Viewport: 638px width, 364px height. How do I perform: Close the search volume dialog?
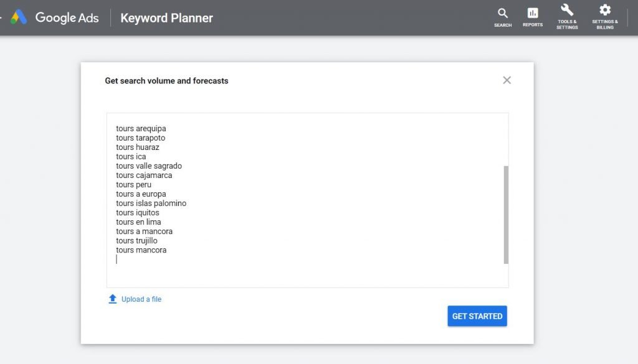[x=507, y=80]
